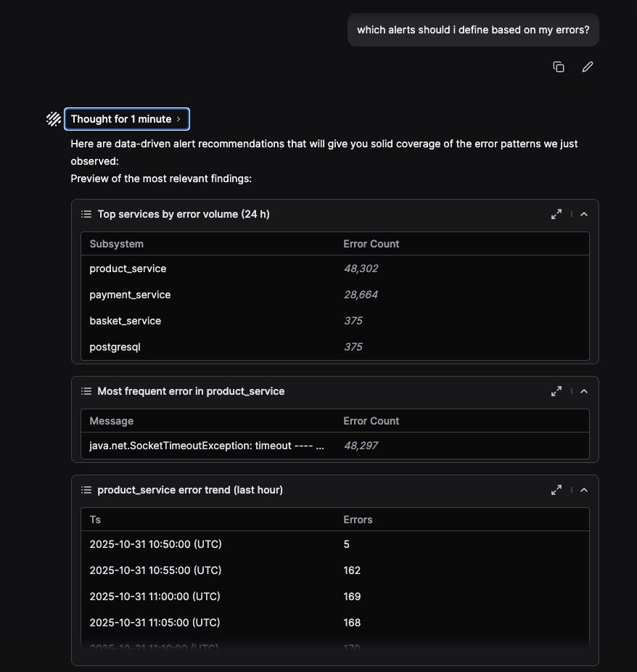
Task: Expand Top services by error volume table fullscreen
Action: [556, 214]
